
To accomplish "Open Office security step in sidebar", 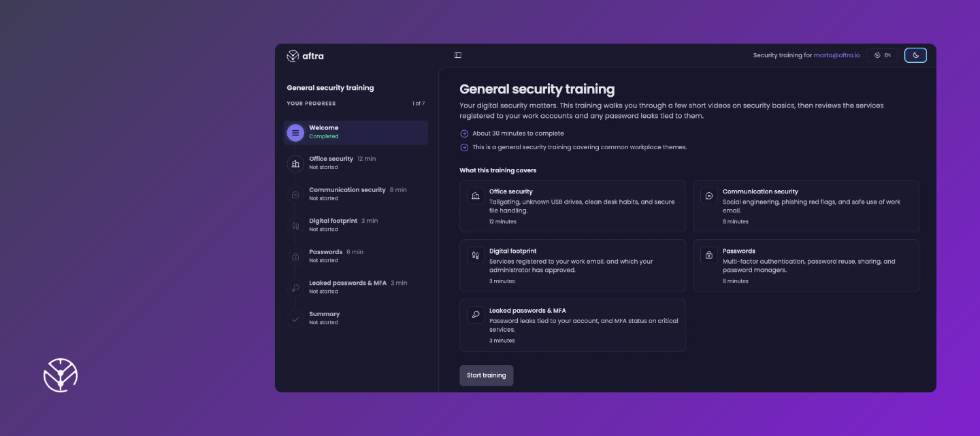I will pyautogui.click(x=356, y=163).
